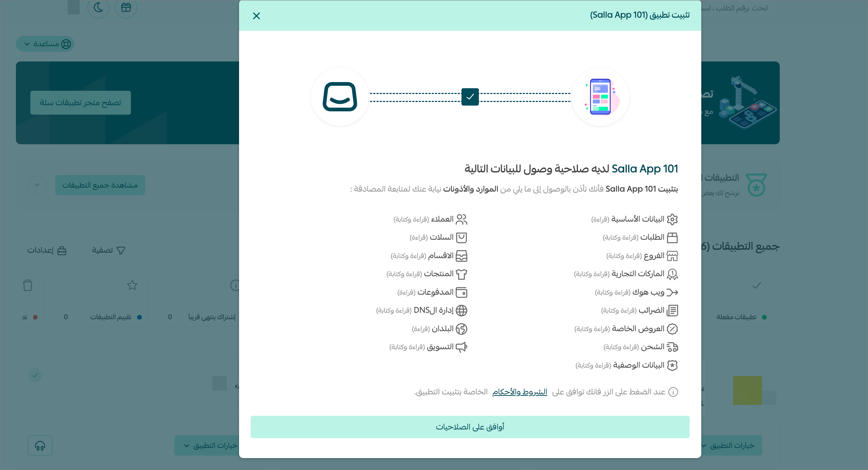
Task: Click the العملاء permission label
Action: [x=442, y=219]
